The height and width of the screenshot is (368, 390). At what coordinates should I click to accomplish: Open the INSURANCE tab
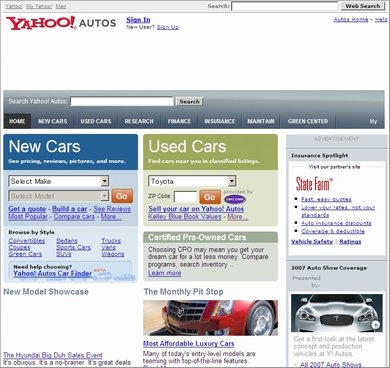point(220,121)
